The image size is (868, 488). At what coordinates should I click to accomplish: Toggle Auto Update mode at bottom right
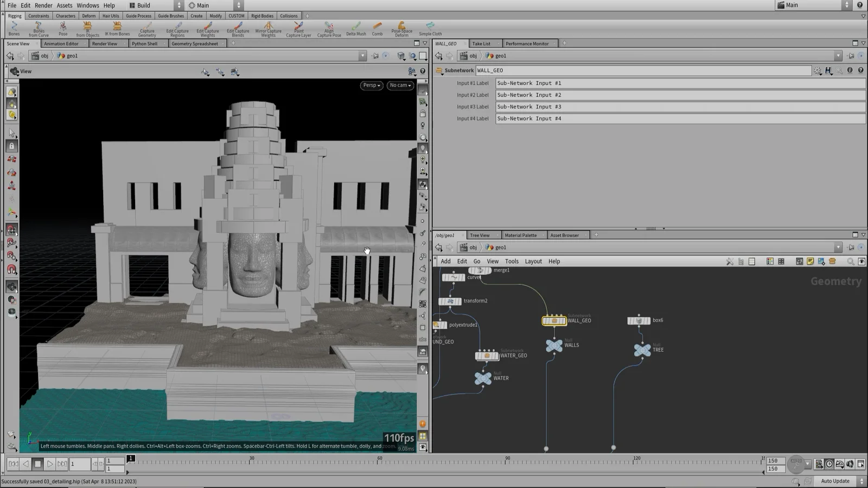[834, 481]
